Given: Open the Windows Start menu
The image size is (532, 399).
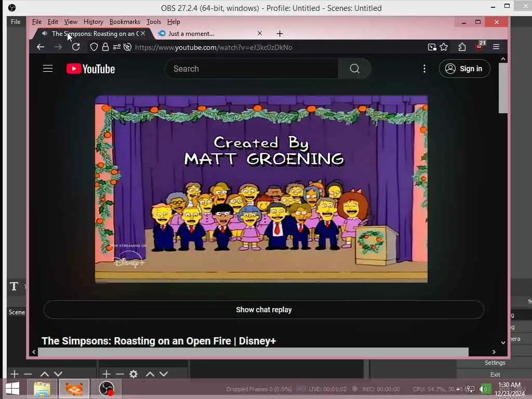Looking at the screenshot, I should pos(12,389).
